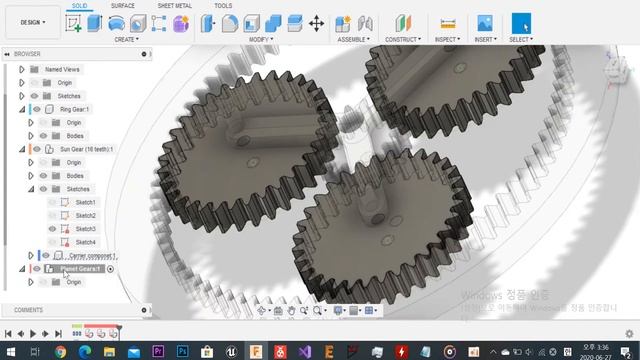Jump to timeline beginning
Screen dimensions: 640x360
point(8,334)
